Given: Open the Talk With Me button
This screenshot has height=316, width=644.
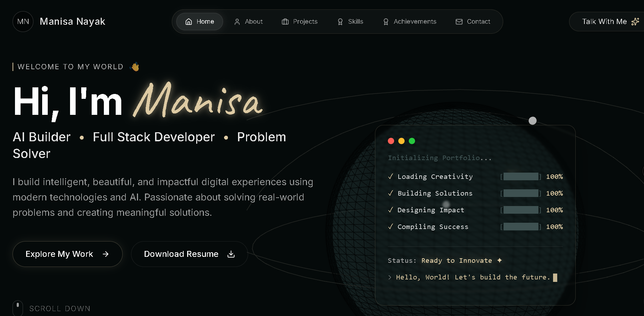Looking at the screenshot, I should [x=607, y=22].
